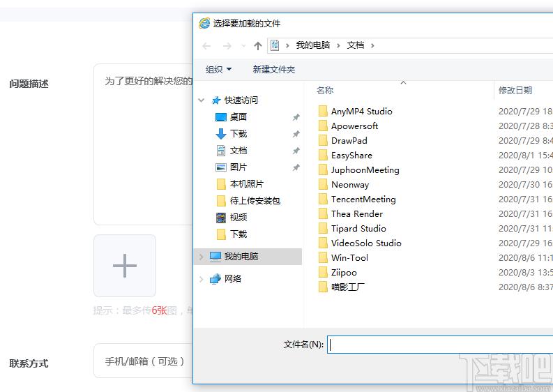This screenshot has width=553, height=392.
Task: Click the document icon in the address bar
Action: point(275,45)
